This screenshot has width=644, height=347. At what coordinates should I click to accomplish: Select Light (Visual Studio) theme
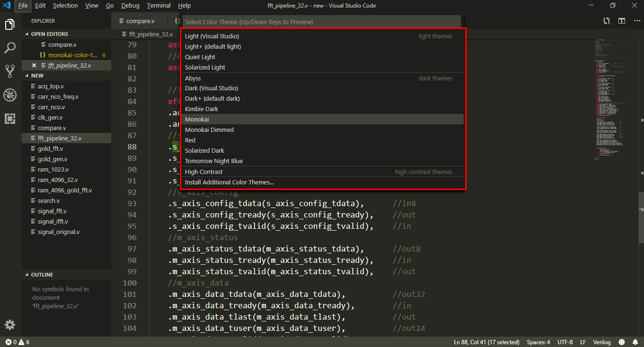(x=322, y=36)
